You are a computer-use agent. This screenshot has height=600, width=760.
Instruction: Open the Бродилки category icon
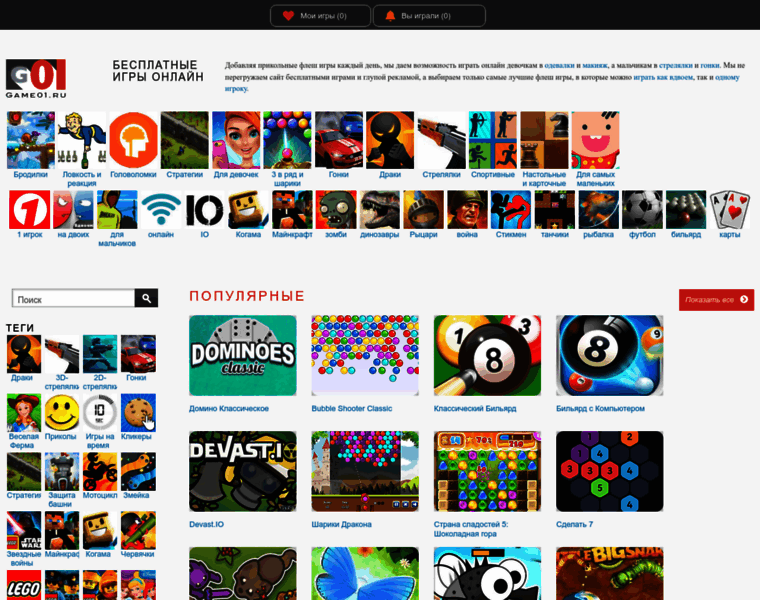pos(31,140)
